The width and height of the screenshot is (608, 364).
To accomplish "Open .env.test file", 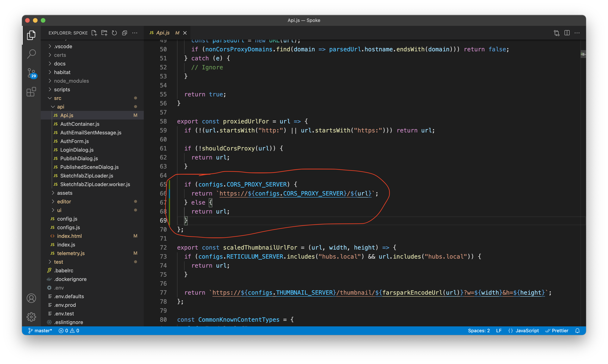I will (x=92, y=313).
